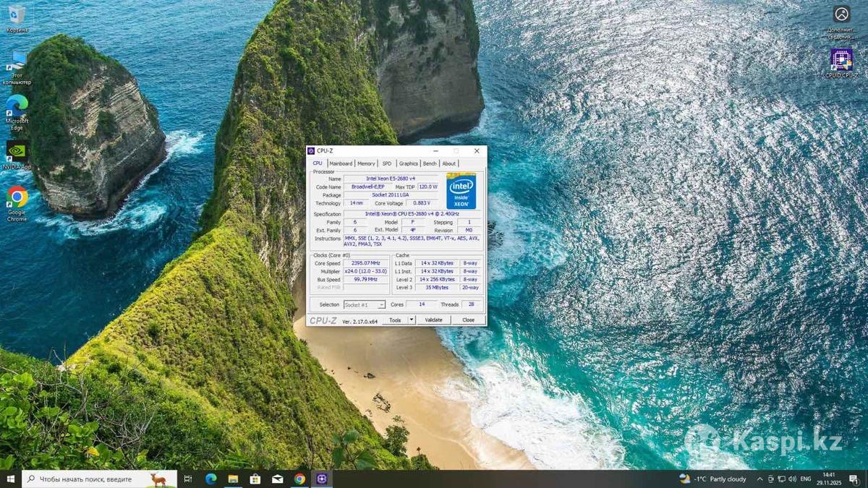The image size is (868, 488).
Task: Open the Mail app in taskbar
Action: 278,479
